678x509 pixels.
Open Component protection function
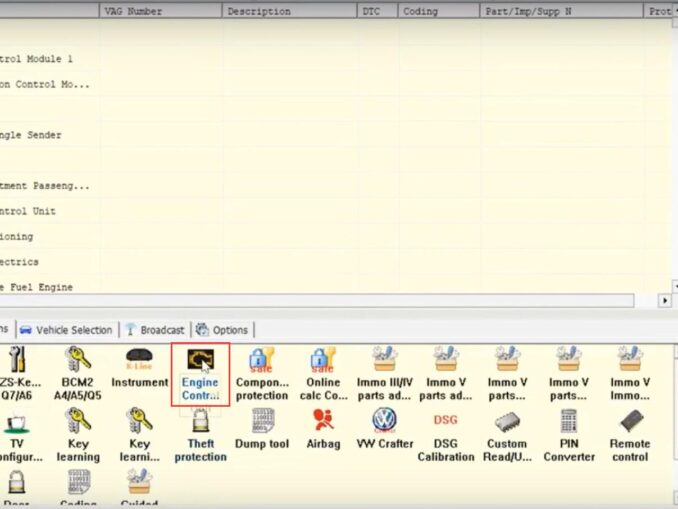click(262, 374)
